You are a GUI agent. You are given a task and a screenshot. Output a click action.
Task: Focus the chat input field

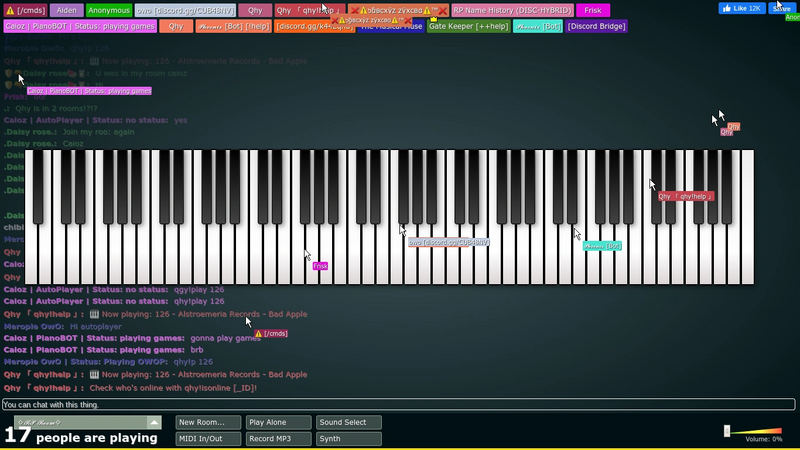(398, 405)
